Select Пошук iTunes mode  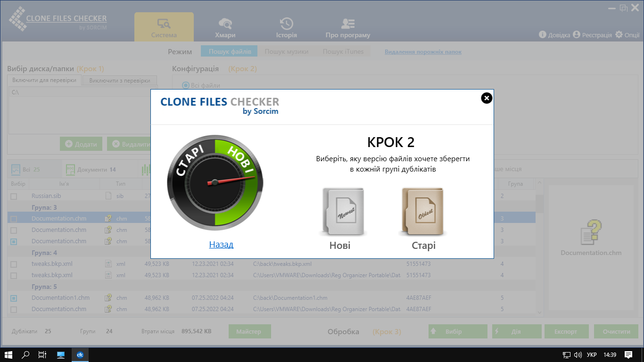tap(343, 52)
